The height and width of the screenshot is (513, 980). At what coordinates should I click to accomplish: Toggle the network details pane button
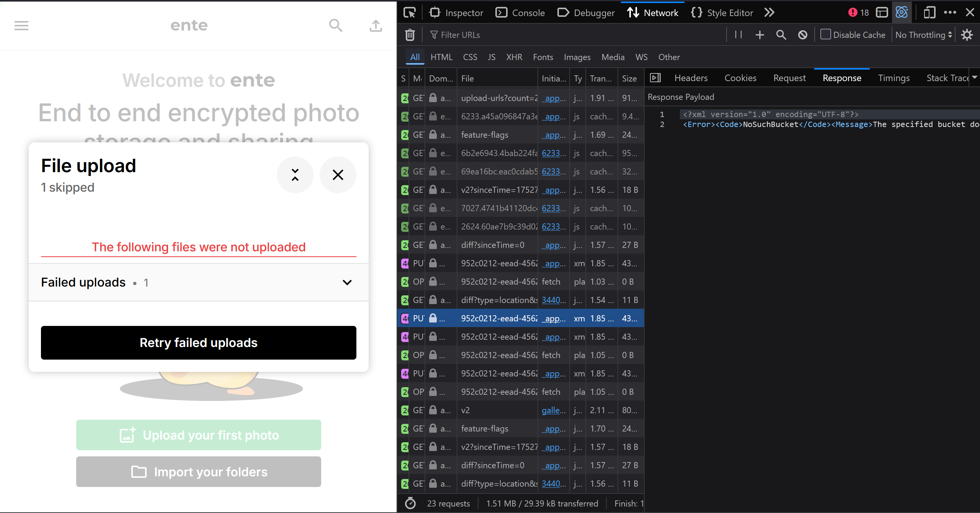tap(655, 78)
